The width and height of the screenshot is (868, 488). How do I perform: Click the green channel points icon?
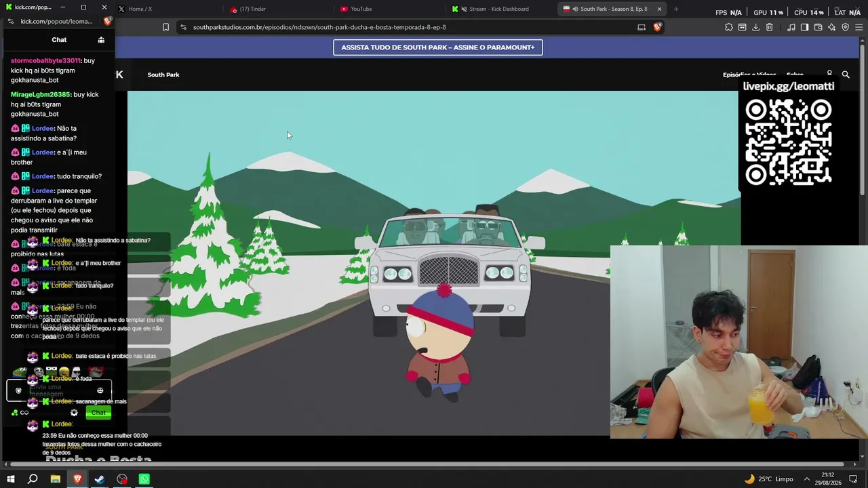coord(15,413)
